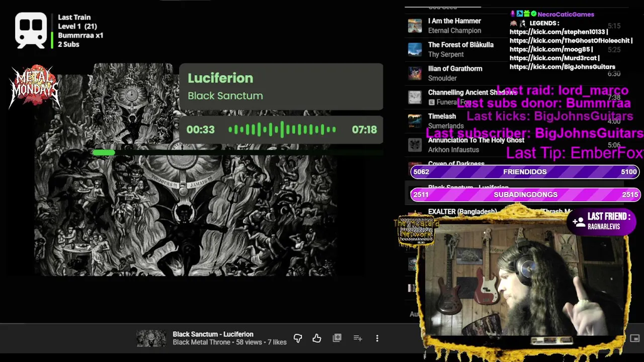Click the Luciferion title in now-playing widget

pyautogui.click(x=220, y=78)
